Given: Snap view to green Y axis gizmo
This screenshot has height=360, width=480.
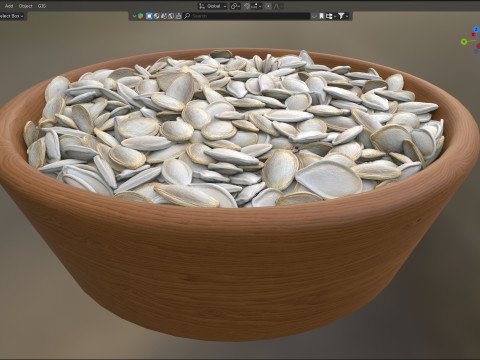Looking at the screenshot, I should [464, 42].
